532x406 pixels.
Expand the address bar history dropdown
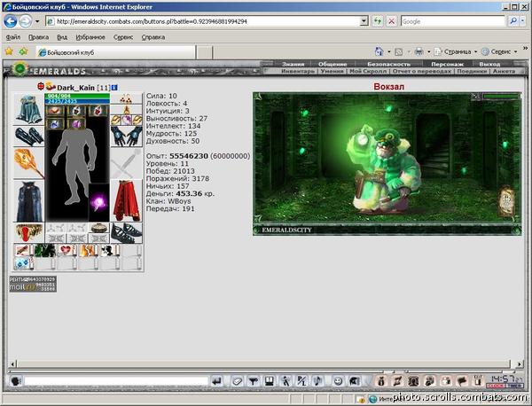point(364,21)
